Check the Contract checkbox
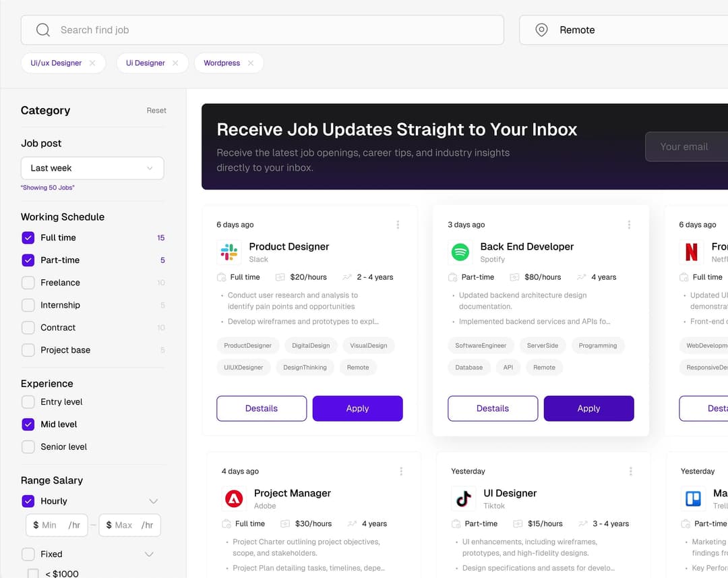Screen dimensions: 728x578 [28, 328]
